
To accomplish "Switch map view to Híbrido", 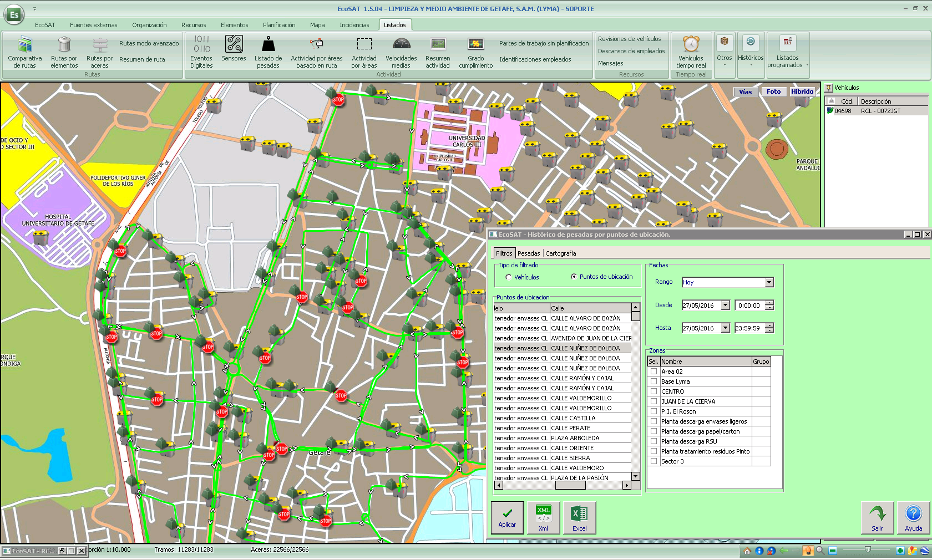I will click(802, 92).
